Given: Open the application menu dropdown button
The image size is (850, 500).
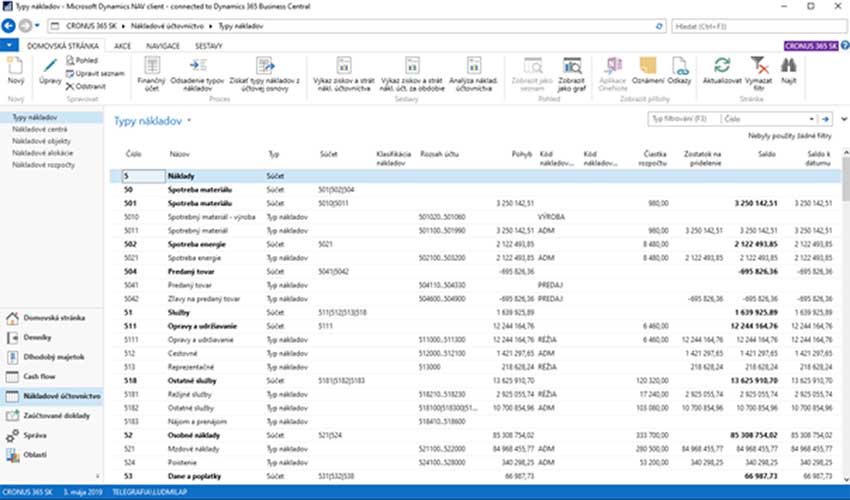Looking at the screenshot, I should (9, 46).
